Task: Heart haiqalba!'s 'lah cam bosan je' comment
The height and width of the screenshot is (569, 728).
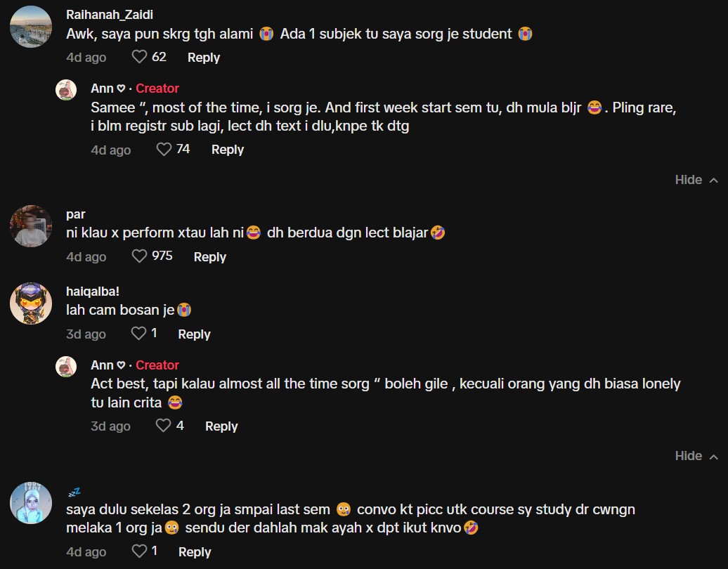Action: (x=139, y=334)
